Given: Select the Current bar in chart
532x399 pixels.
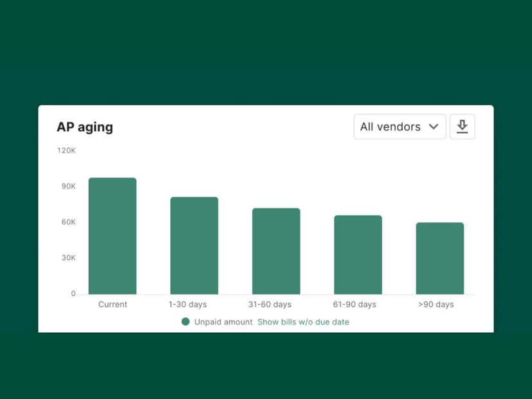Looking at the screenshot, I should [112, 236].
